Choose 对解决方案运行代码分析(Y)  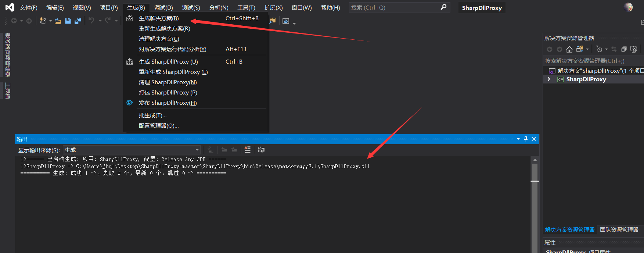click(195, 49)
